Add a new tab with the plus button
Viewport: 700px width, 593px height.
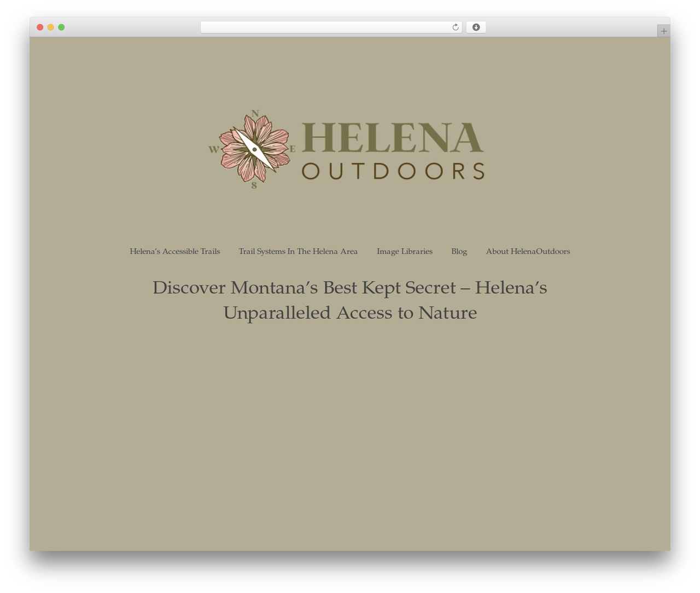pyautogui.click(x=663, y=31)
